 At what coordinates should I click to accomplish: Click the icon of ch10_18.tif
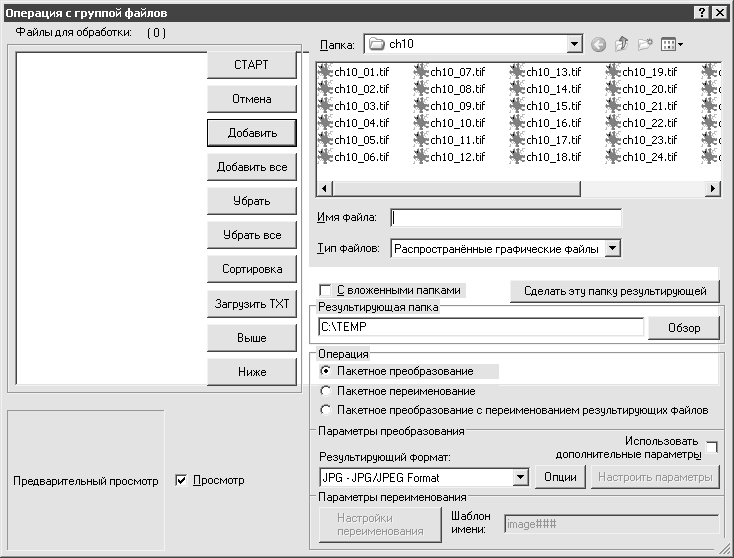pyautogui.click(x=517, y=156)
